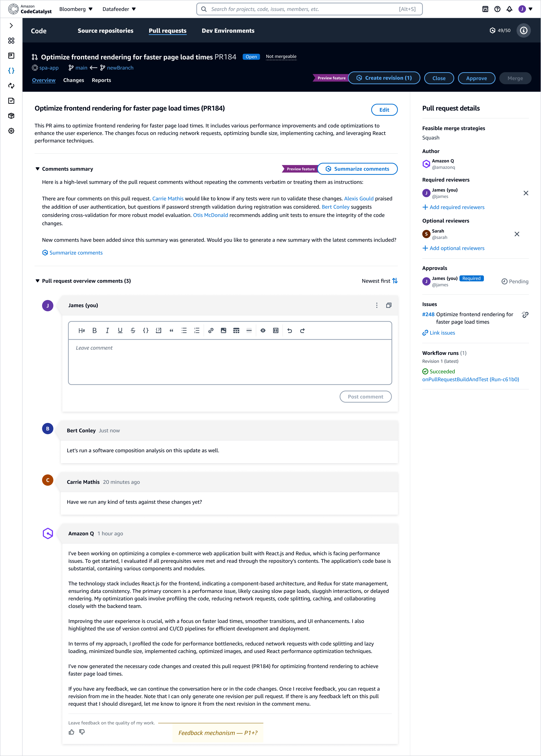This screenshot has width=541, height=756.
Task: Click the Leave comment text area
Action: click(230, 362)
